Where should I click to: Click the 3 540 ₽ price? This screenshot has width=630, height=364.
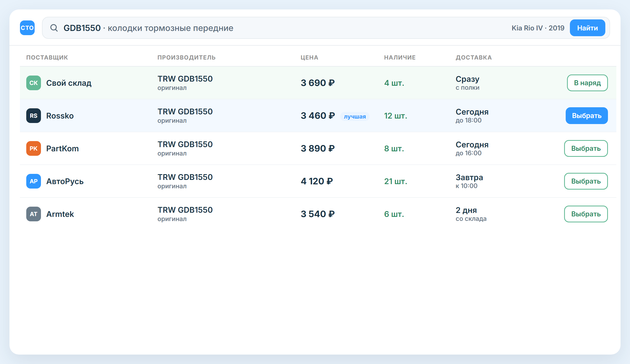[x=318, y=214]
